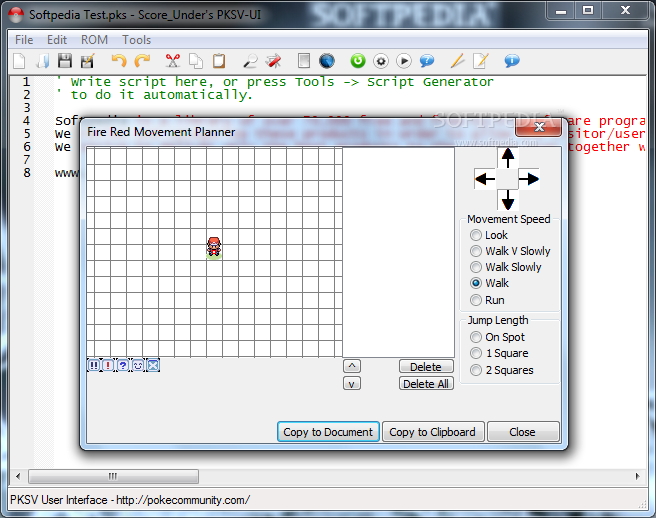Click the smiley face emote icon

coord(138,365)
